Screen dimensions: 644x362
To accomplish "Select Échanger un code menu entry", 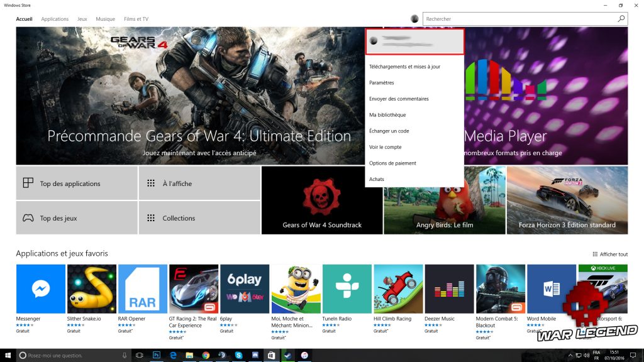I will (x=389, y=131).
